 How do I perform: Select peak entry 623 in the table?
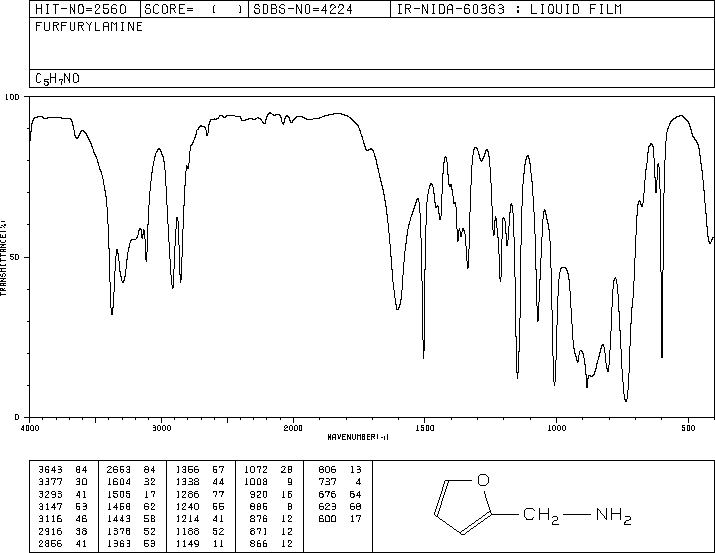coord(327,506)
